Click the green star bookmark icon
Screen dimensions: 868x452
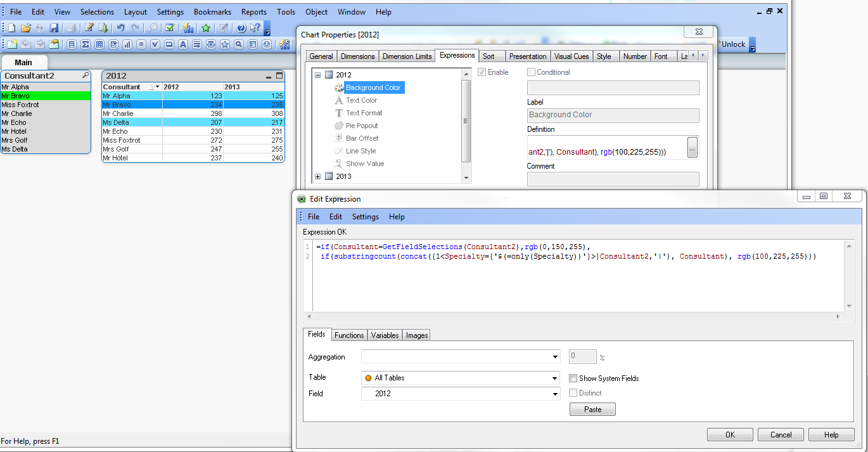coord(206,28)
